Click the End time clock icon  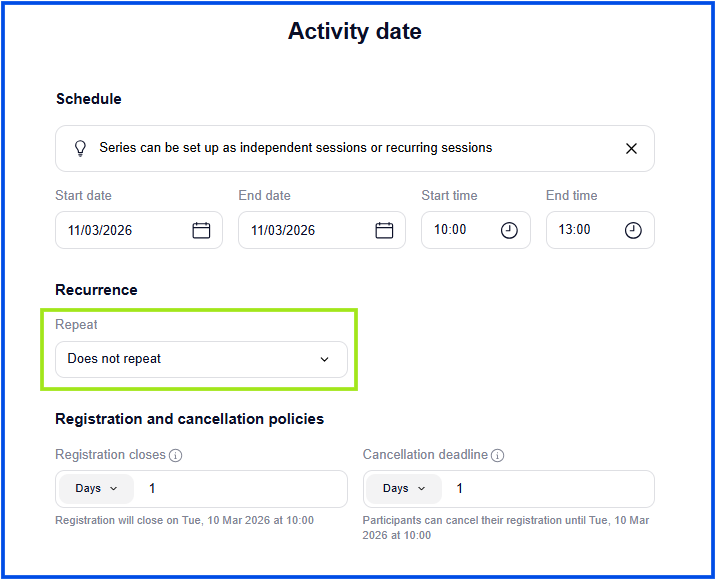pyautogui.click(x=633, y=230)
